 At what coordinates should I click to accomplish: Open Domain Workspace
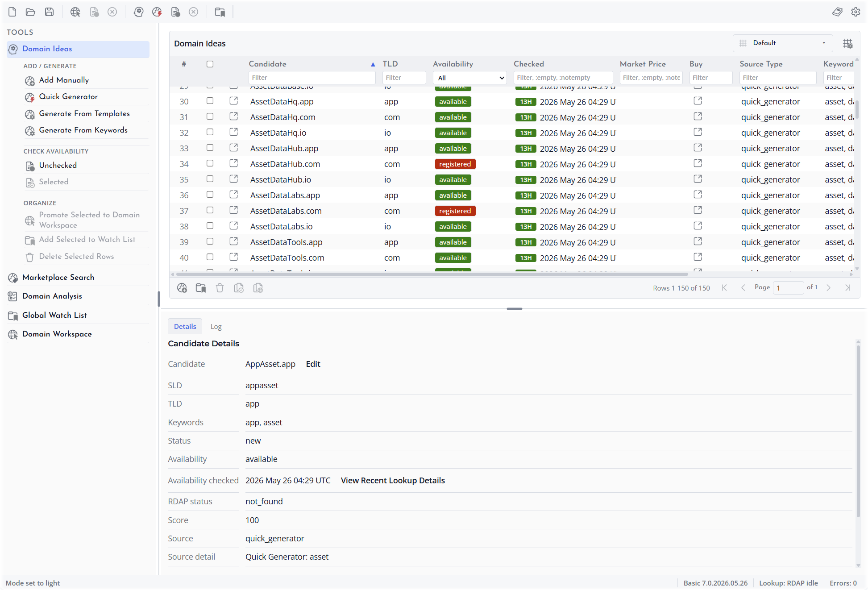tap(57, 334)
